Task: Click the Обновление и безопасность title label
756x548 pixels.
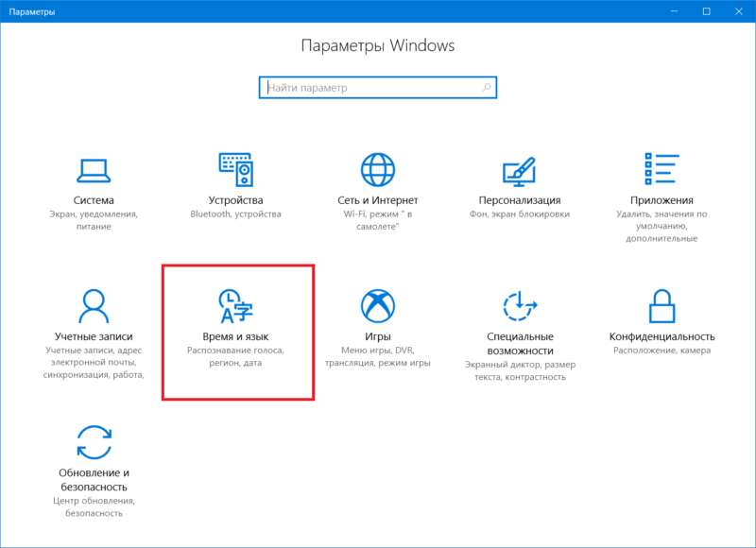Action: (94, 480)
